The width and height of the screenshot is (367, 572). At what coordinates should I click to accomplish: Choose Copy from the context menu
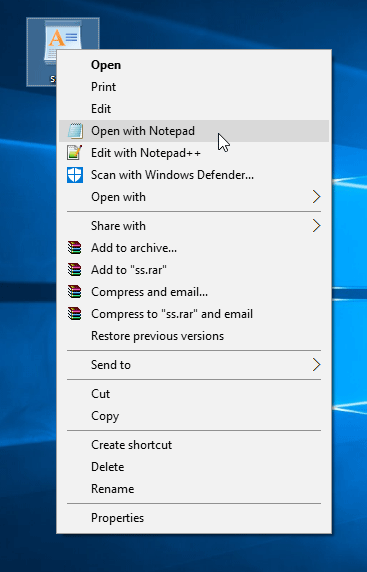(194, 416)
